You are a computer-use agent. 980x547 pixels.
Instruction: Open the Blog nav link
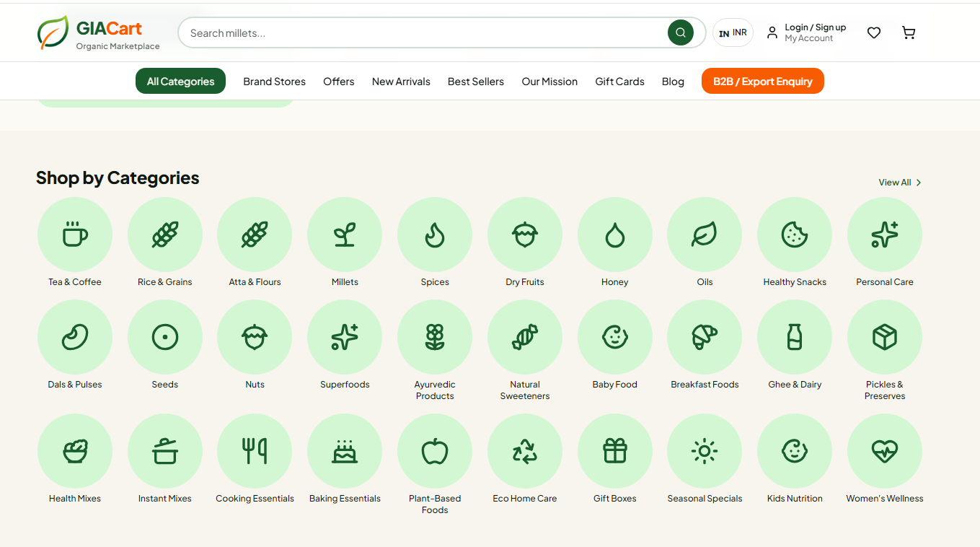coord(673,82)
